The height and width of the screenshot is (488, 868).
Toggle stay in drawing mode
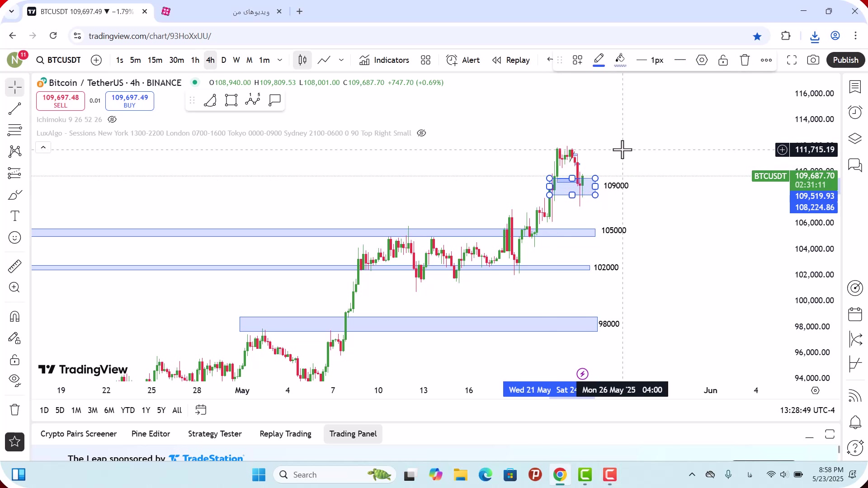pyautogui.click(x=14, y=338)
